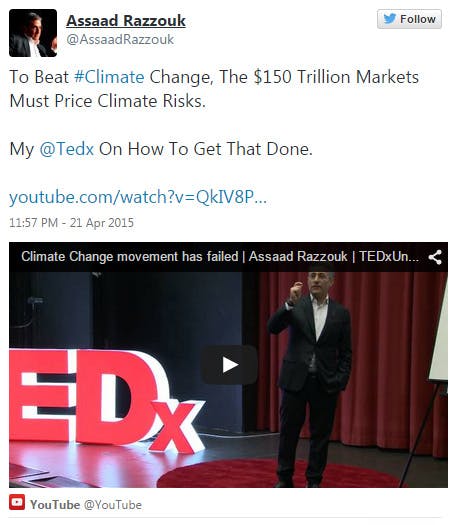Open the Assaad Razzouk display name link
Screen dimensions: 455x525
tap(126, 20)
